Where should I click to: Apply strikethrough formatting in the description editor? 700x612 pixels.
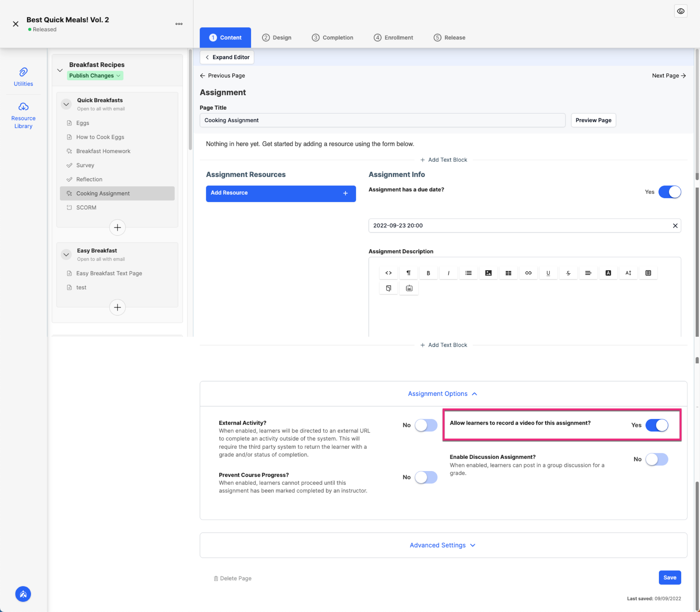point(568,273)
